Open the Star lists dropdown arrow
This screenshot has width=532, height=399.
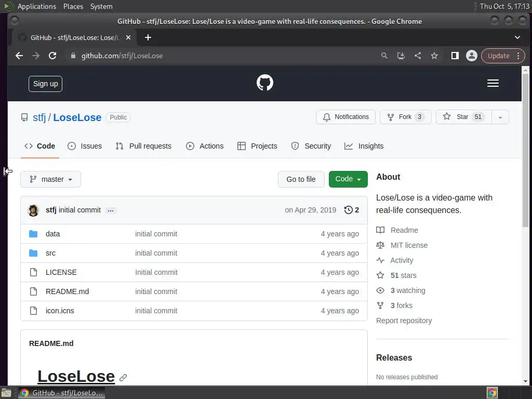[500, 117]
